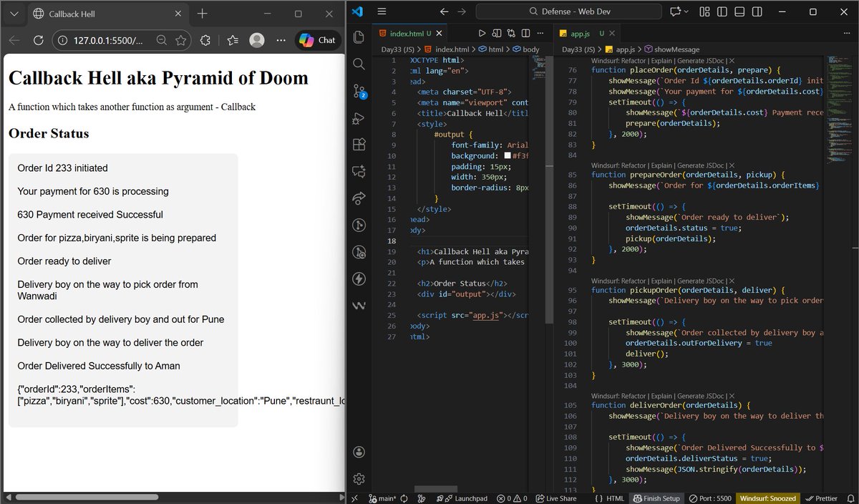Open the Favorites list icon in Edge
This screenshot has height=504, width=859.
click(234, 40)
